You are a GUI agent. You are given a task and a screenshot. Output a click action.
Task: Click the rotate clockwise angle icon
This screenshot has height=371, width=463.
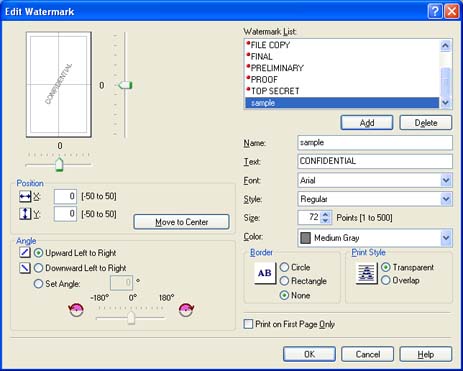(186, 310)
